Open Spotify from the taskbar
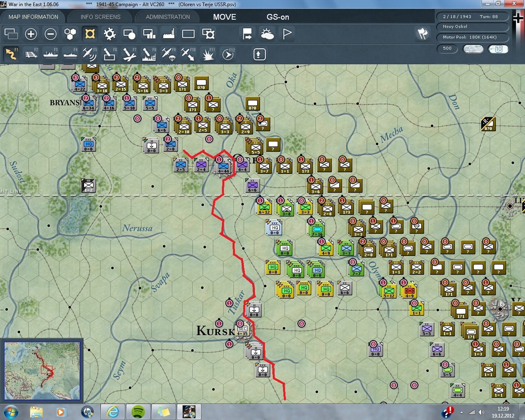This screenshot has width=525, height=420. (x=138, y=411)
